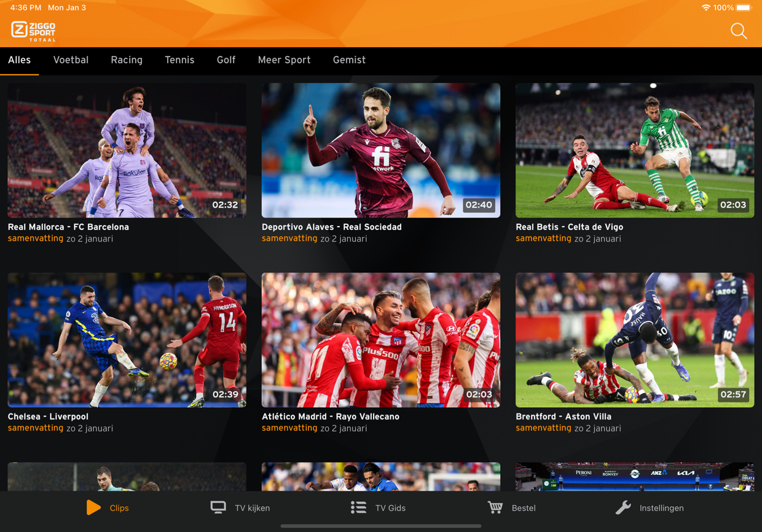Switch to the Voetbal tab

tap(71, 60)
